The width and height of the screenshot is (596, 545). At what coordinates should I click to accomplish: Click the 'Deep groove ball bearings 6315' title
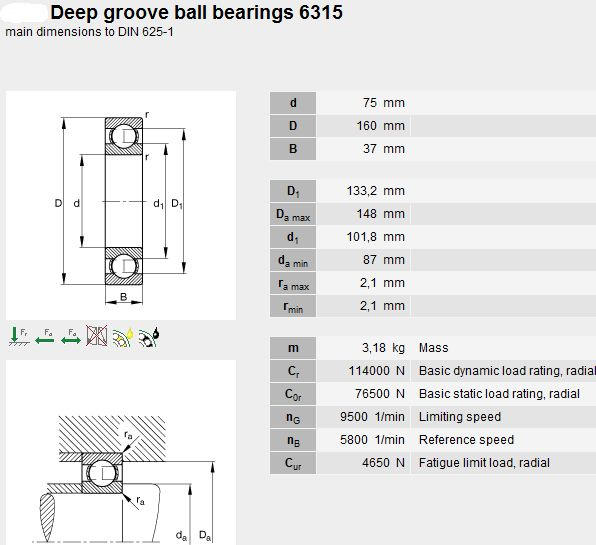point(197,13)
